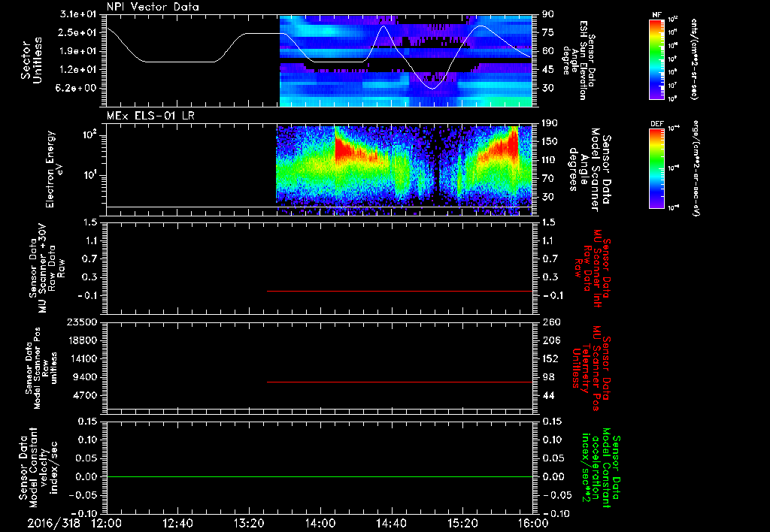Click the '14100' scanner position tick label
This screenshot has height=532, width=770.
pos(81,358)
